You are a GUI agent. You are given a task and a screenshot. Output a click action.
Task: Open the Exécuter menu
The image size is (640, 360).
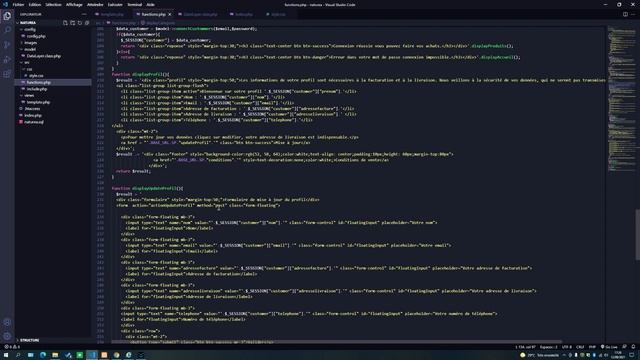pyautogui.click(x=115, y=4)
